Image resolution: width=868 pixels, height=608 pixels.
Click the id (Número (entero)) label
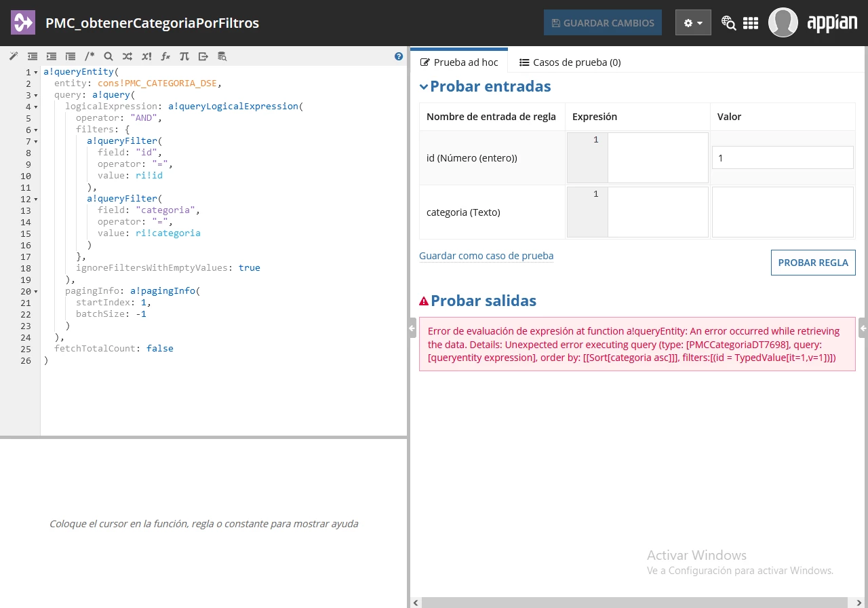(x=472, y=158)
